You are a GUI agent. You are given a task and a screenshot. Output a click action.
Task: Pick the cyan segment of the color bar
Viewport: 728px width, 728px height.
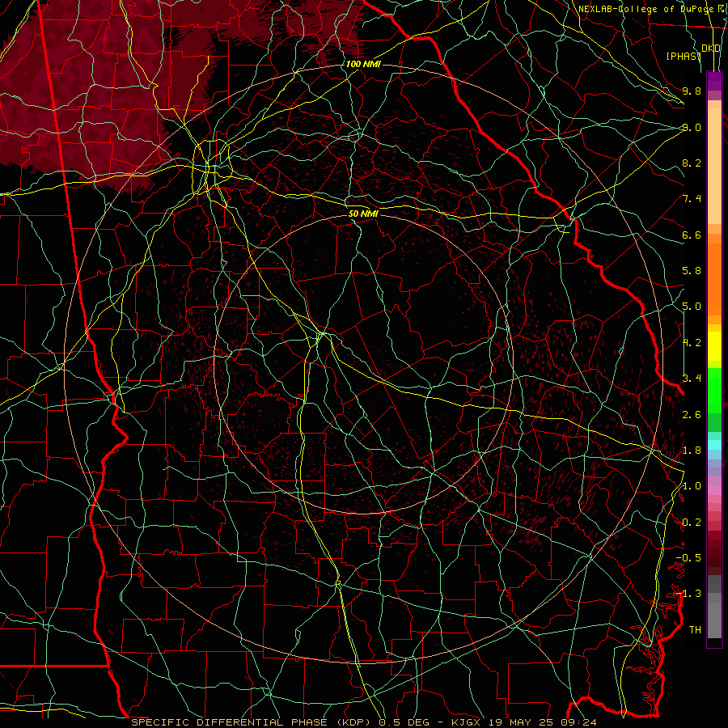714,445
